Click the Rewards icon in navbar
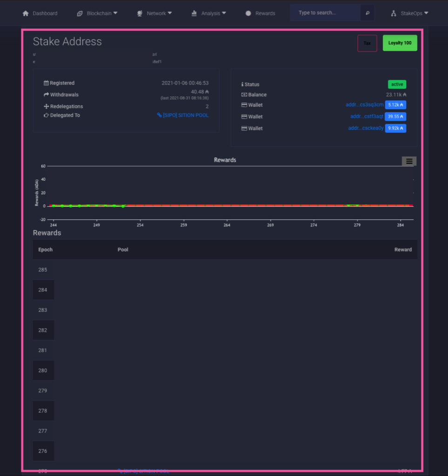 pyautogui.click(x=248, y=13)
